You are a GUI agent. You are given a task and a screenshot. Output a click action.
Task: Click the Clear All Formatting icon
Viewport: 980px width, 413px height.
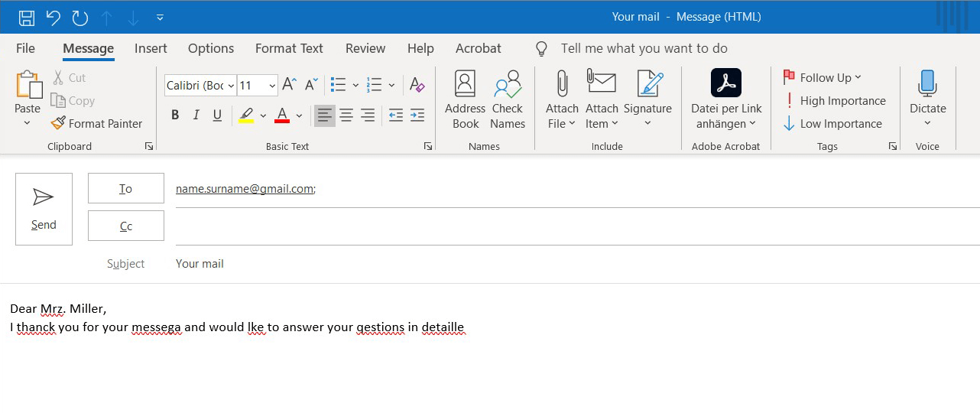click(x=417, y=85)
